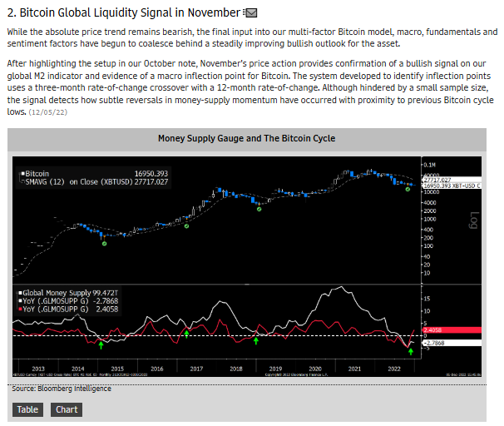Click the SMAVG (12) on Close legend entry
The width and height of the screenshot is (504, 426).
coord(94,182)
